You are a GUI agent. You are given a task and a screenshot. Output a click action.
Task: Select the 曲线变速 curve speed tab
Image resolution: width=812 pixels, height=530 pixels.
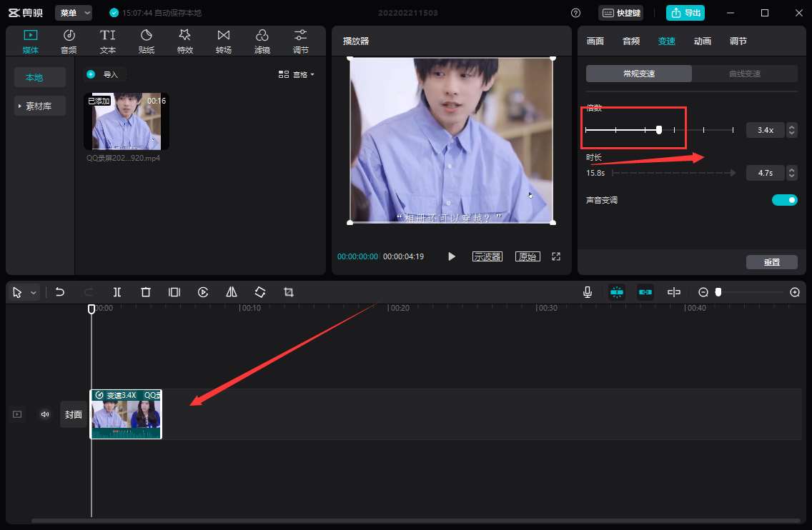click(744, 74)
